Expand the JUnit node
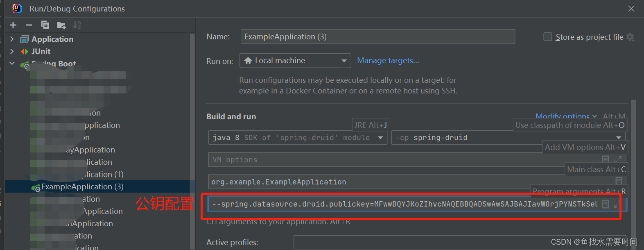Screen dimensions: 644x250 click(12, 51)
